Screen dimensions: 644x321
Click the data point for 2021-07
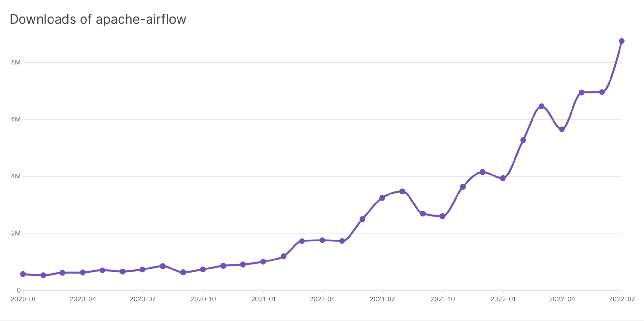pyautogui.click(x=382, y=198)
